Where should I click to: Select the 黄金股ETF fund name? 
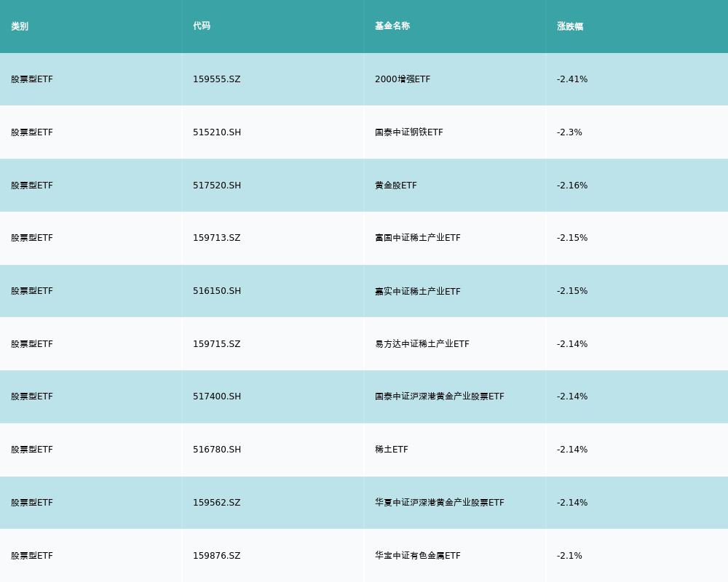pyautogui.click(x=396, y=186)
